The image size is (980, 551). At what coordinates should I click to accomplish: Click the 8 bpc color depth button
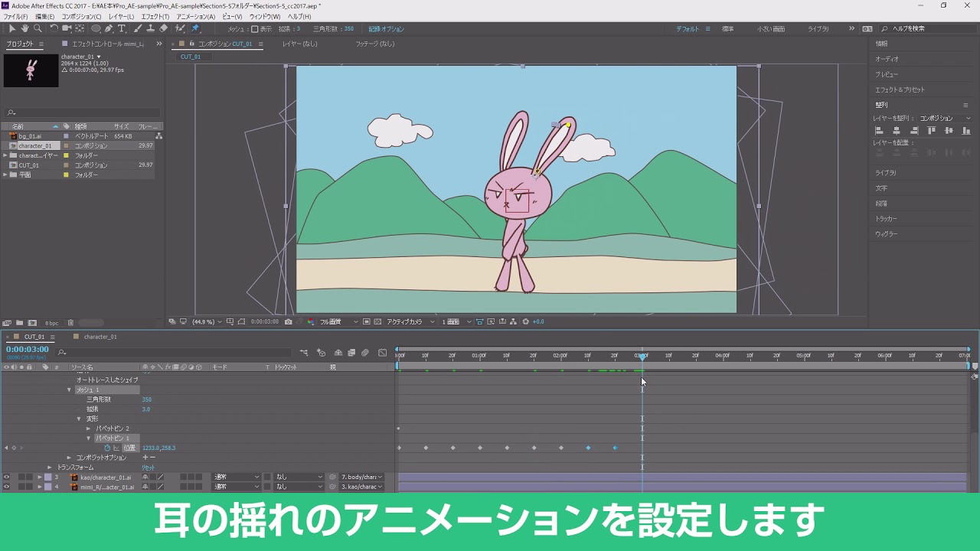[51, 323]
